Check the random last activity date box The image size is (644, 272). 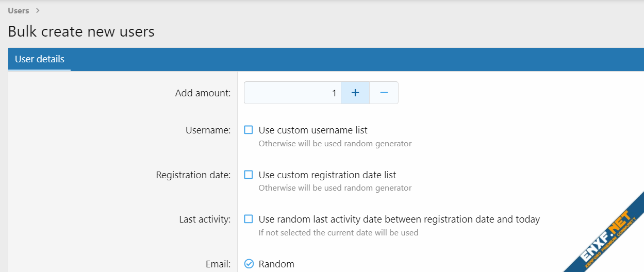pos(249,219)
